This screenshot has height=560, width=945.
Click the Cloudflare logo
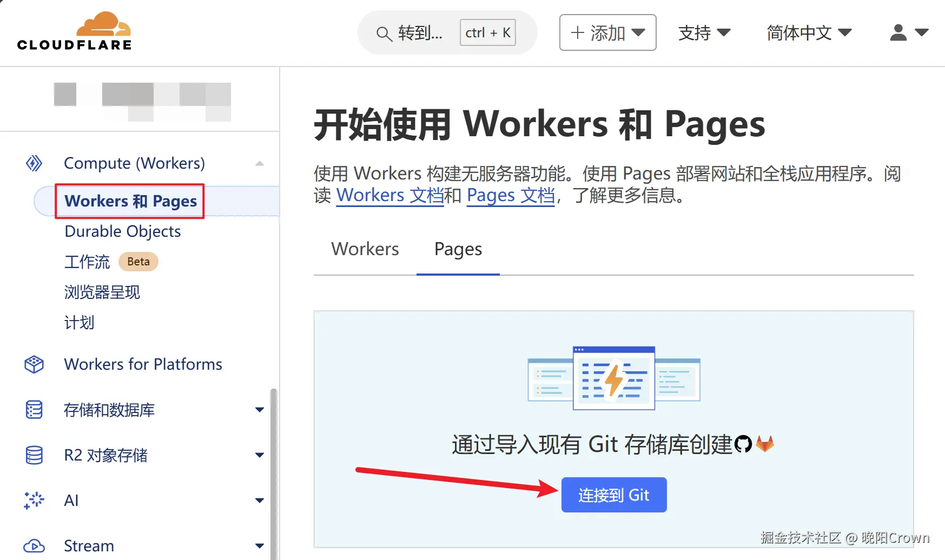tap(74, 31)
